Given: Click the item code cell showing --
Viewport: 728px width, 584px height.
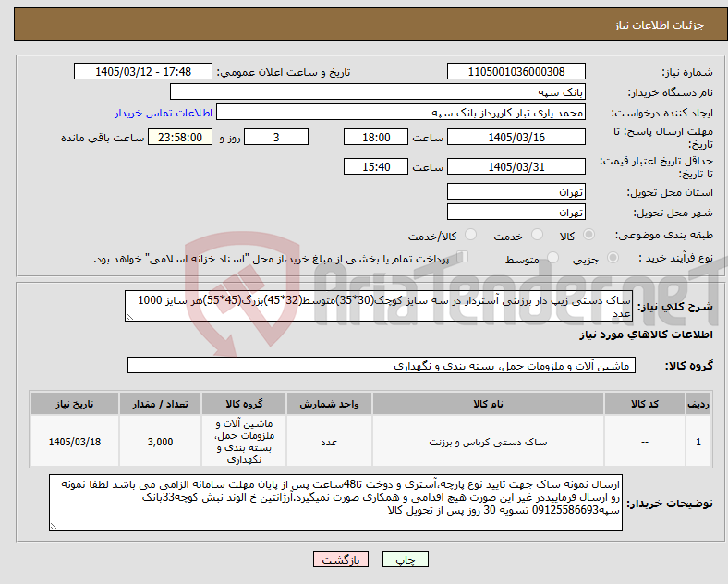Looking at the screenshot, I should pos(645,442).
